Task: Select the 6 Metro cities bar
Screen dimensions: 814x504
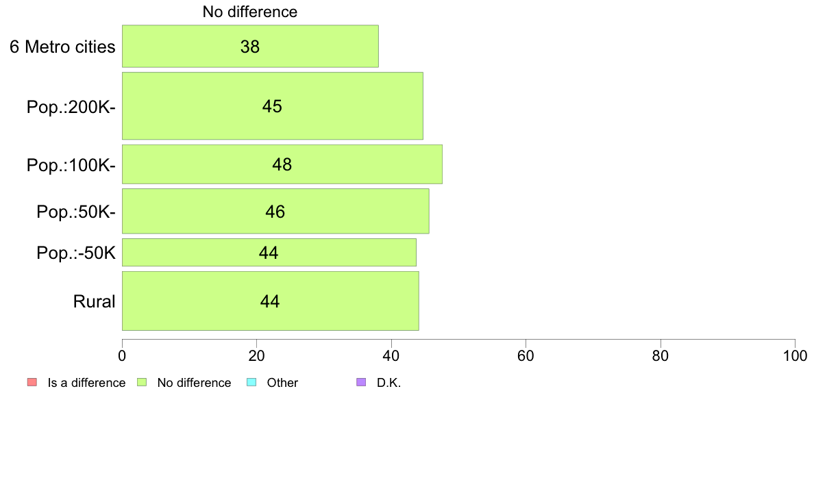Action: [x=250, y=46]
